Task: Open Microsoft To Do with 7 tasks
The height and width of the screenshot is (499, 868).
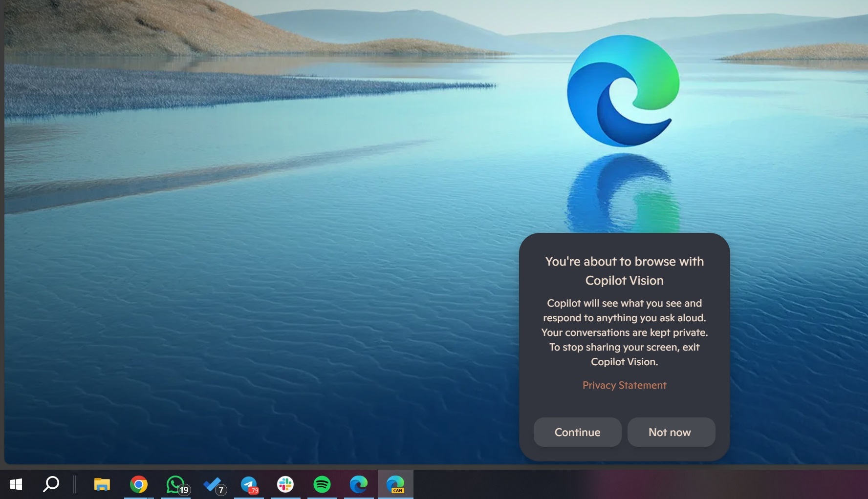Action: click(212, 485)
